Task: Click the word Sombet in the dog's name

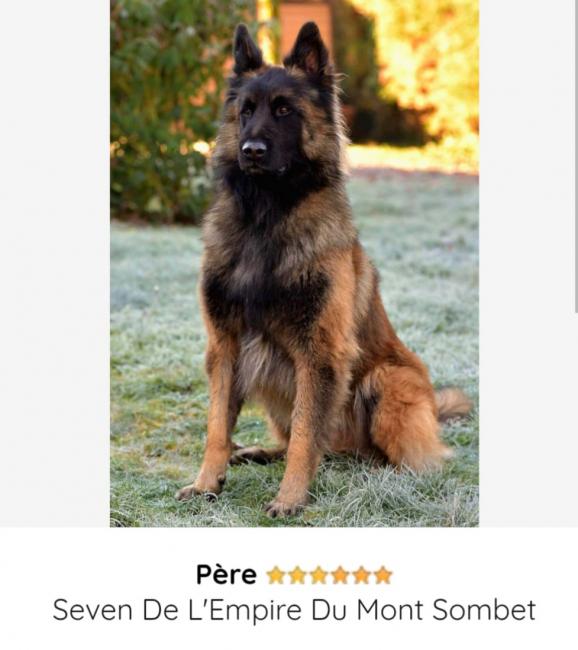Action: click(x=484, y=610)
